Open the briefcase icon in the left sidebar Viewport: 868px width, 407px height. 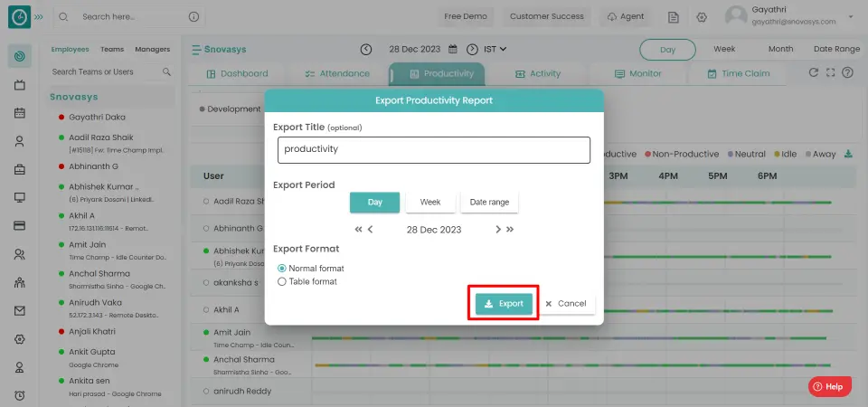coord(19,169)
